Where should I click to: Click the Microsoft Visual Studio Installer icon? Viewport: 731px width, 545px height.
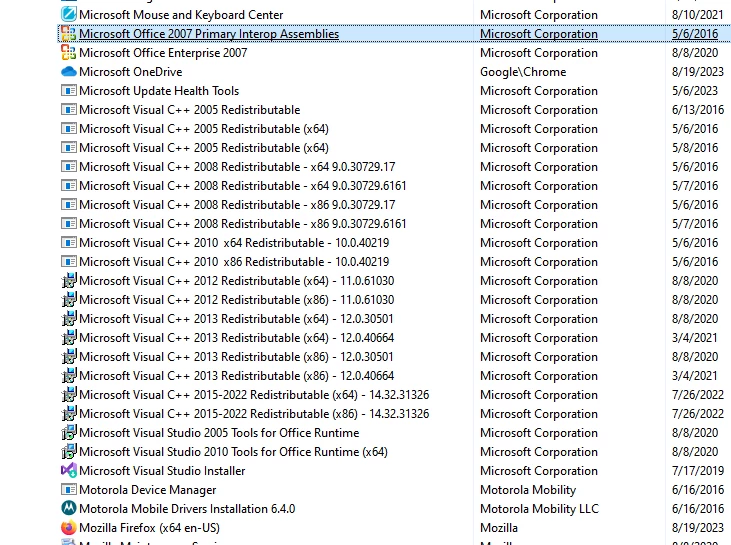click(69, 471)
